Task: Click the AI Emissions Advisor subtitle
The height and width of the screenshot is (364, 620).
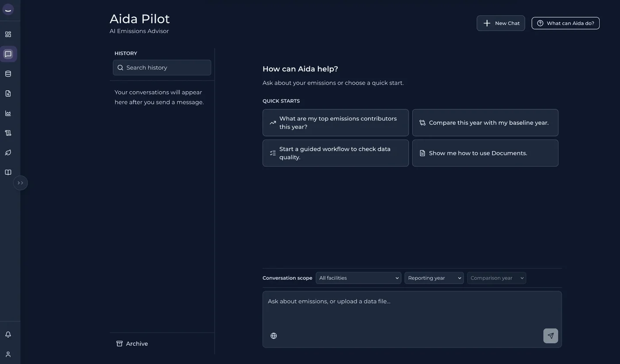Action: [x=139, y=31]
